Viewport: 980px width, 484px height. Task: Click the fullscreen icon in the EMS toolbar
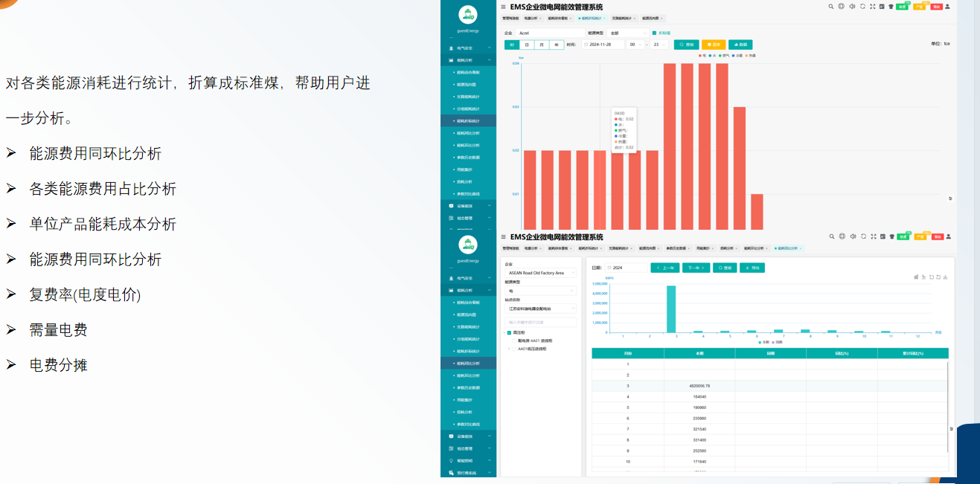[872, 6]
